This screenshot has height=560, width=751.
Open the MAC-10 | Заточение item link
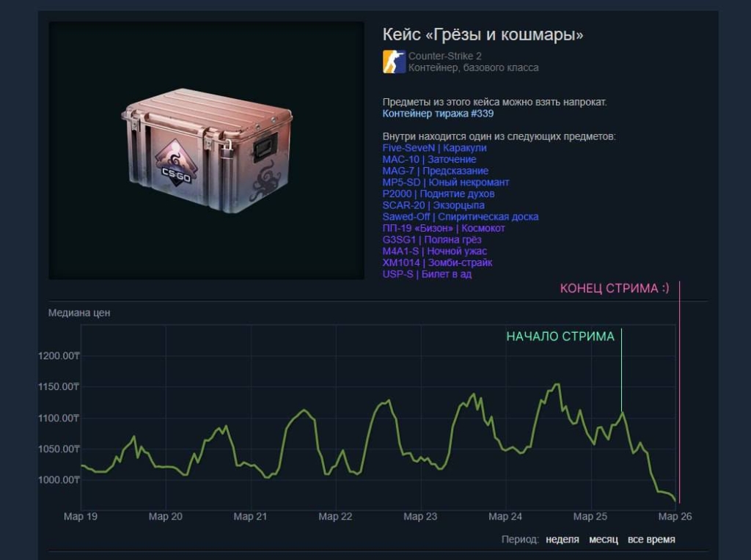click(x=429, y=159)
